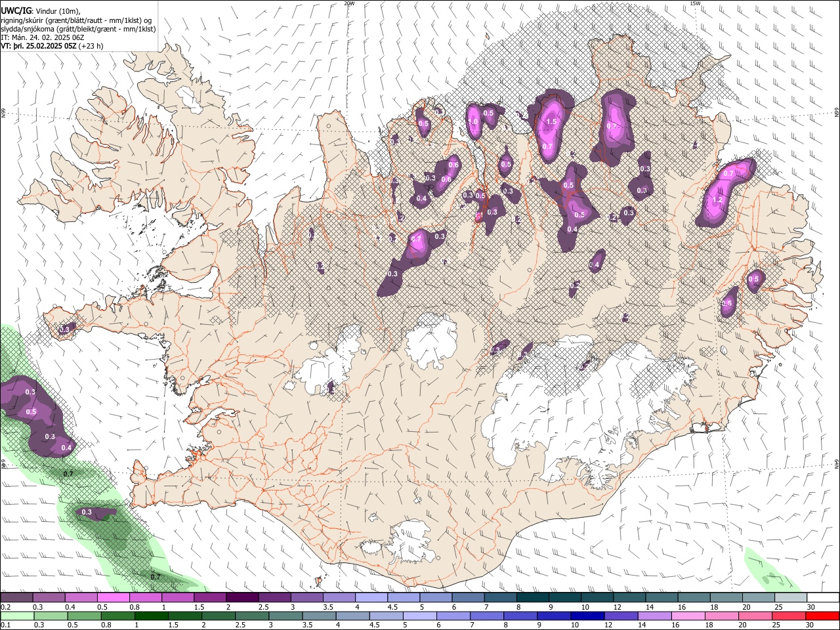840x630 pixels.
Task: Pick the upper scale swatch between 8 and 9
Action: 533,597
